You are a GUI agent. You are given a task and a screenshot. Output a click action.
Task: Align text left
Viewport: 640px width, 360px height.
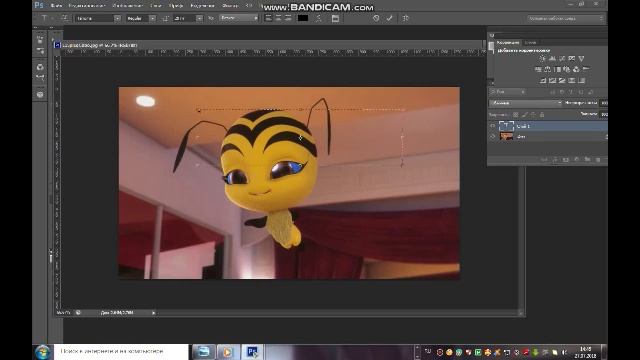268,18
